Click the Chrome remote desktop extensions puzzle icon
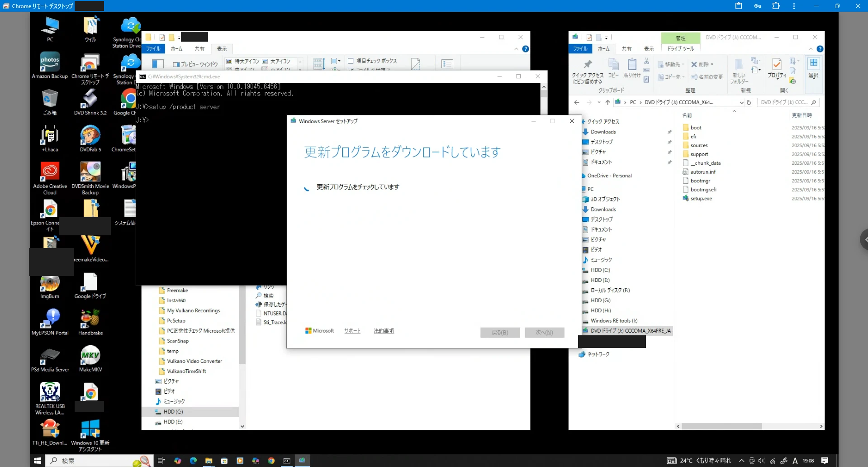868x467 pixels. [x=776, y=6]
